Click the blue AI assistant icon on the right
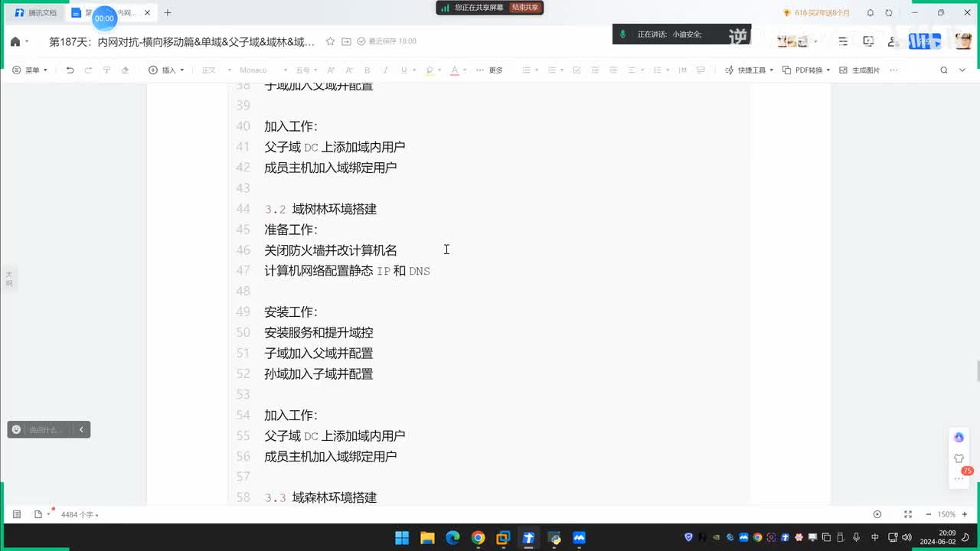Screen dimensions: 980x551 pos(959,437)
